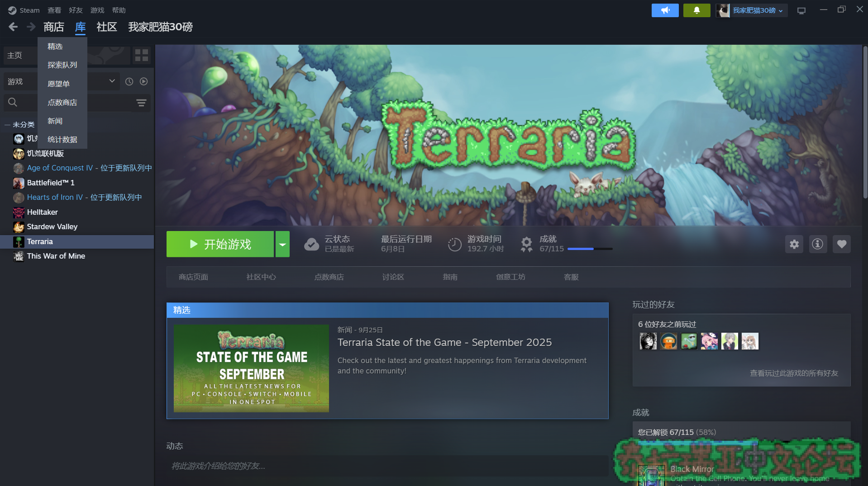Open the notifications bell

(x=696, y=10)
